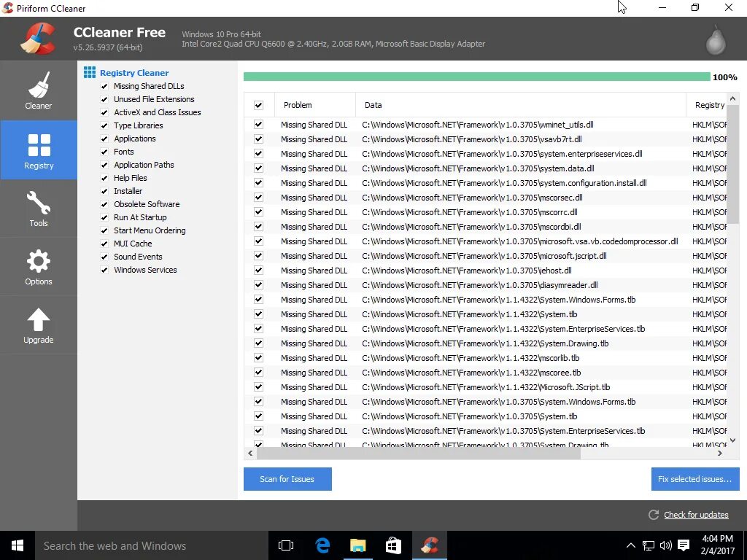Toggle the select-all checkbox in results header
Viewport: 747px width, 560px height.
tap(259, 105)
